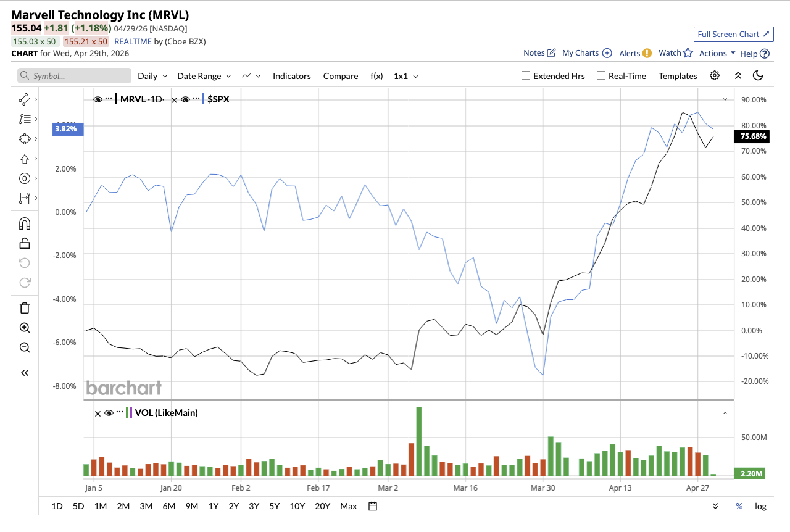Click the trash can delete icon
The width and height of the screenshot is (790, 532).
25,308
